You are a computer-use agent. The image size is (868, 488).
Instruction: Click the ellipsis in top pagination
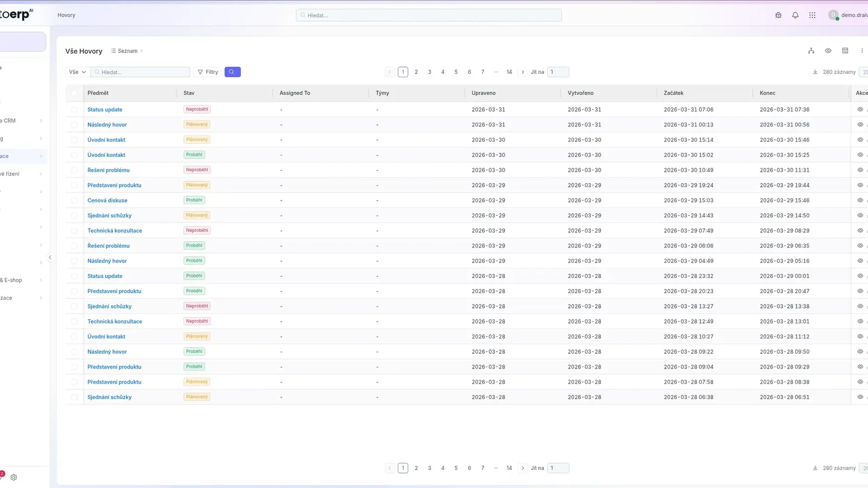tap(496, 72)
